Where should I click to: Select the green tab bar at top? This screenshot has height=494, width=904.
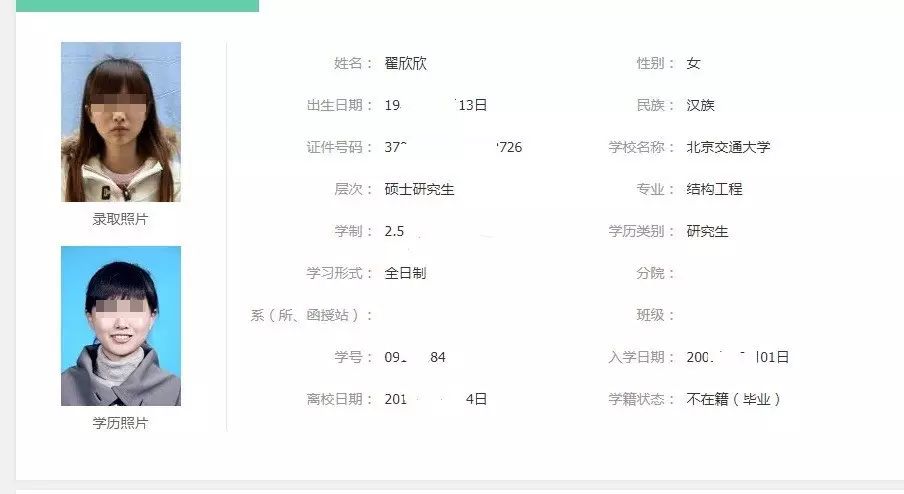tap(138, 5)
